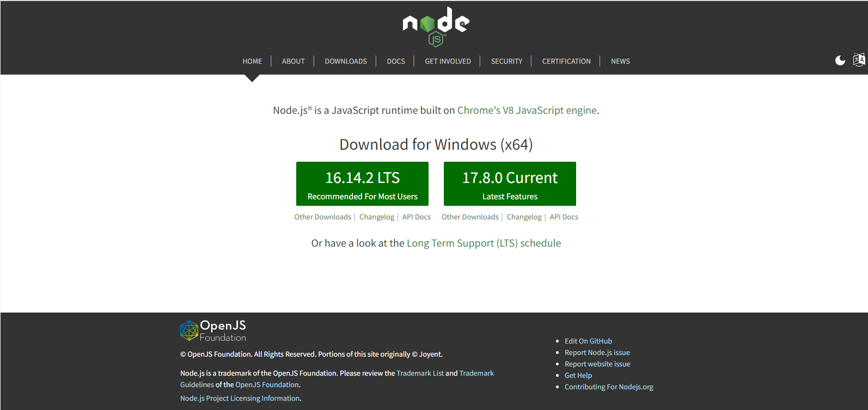Toggle dark mode moon icon
This screenshot has width=868, height=410.
pos(840,60)
